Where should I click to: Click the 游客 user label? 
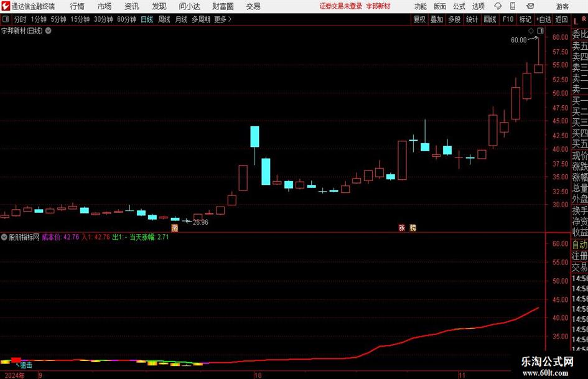(562, 6)
